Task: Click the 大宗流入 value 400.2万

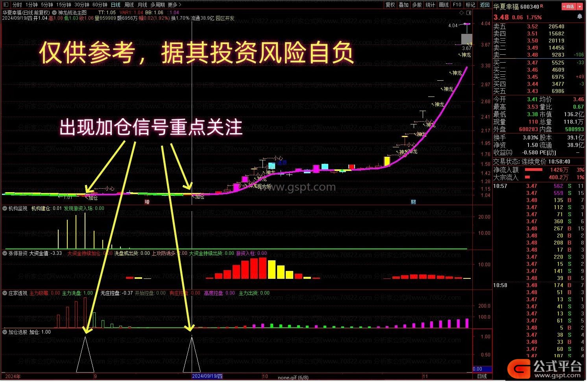Action: (558, 178)
